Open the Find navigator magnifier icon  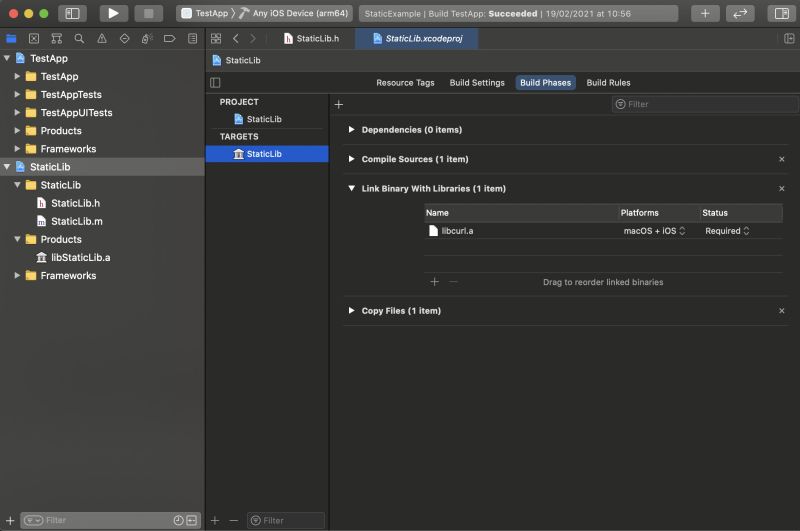pos(79,38)
